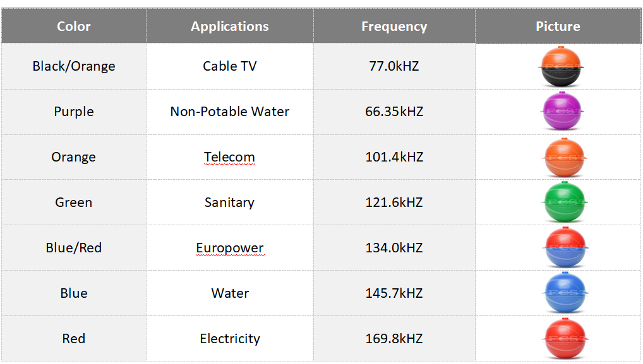Image resolution: width=643 pixels, height=364 pixels.
Task: Click the black and orange ball picture
Action: (x=562, y=66)
